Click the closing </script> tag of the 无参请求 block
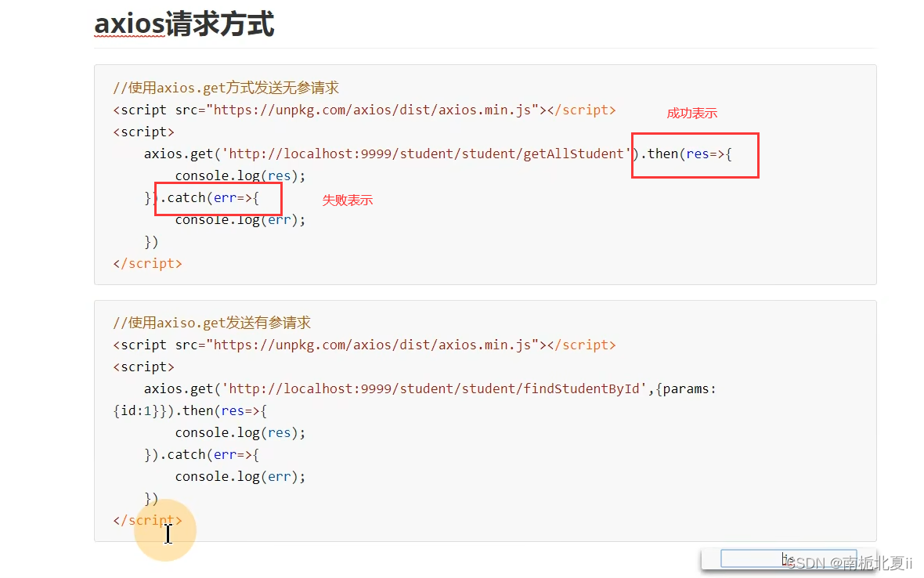This screenshot has width=924, height=578. (147, 264)
